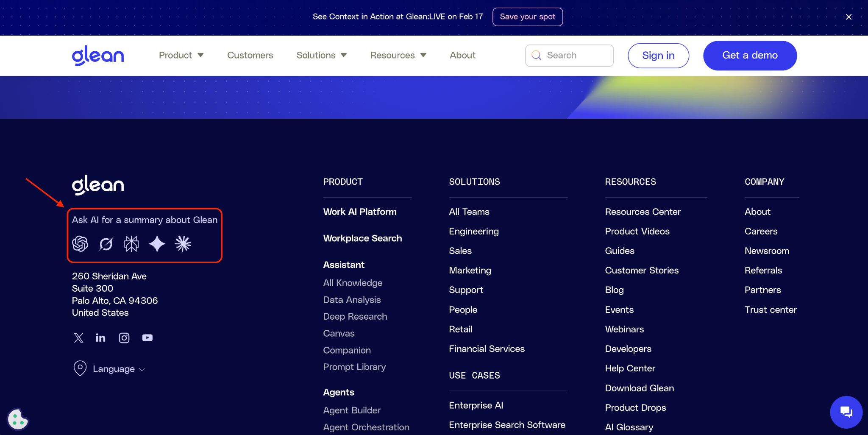The width and height of the screenshot is (868, 435).
Task: Open Developers link
Action: coord(628,349)
